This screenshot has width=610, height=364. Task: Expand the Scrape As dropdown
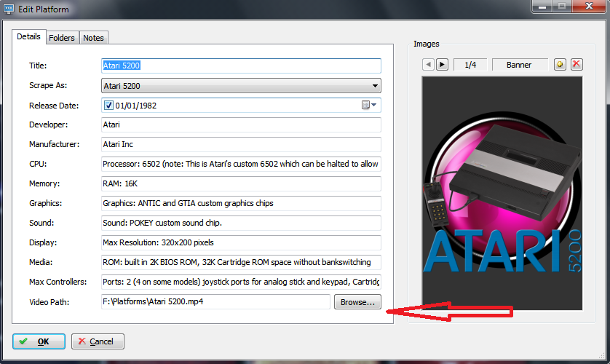375,86
